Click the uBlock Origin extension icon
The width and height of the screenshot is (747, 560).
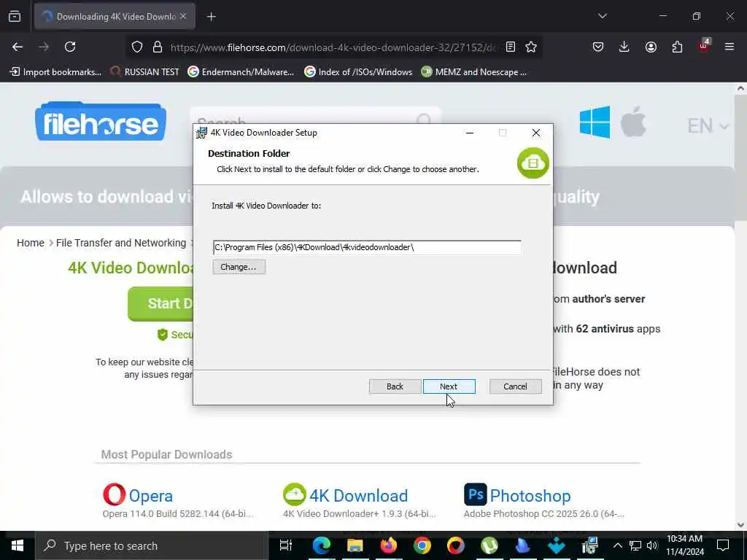(704, 46)
